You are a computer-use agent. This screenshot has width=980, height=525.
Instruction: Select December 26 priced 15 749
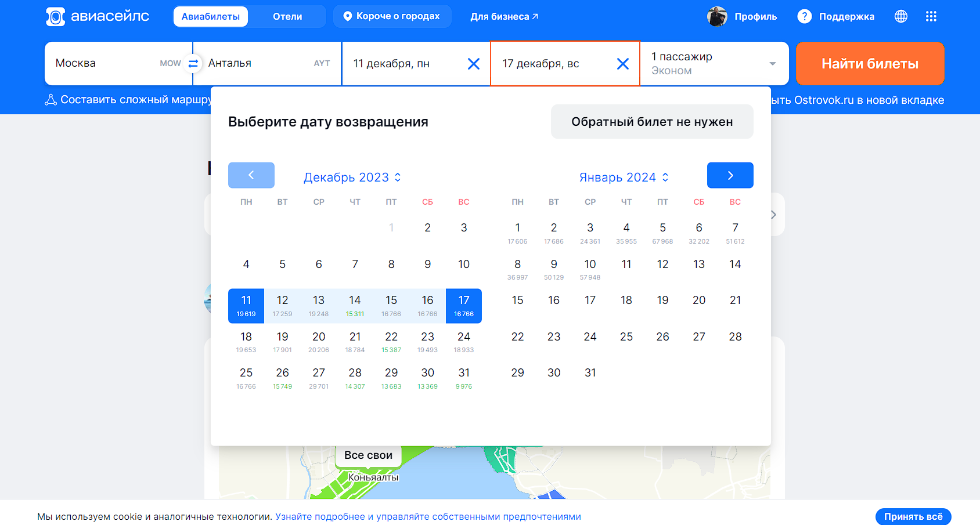282,378
